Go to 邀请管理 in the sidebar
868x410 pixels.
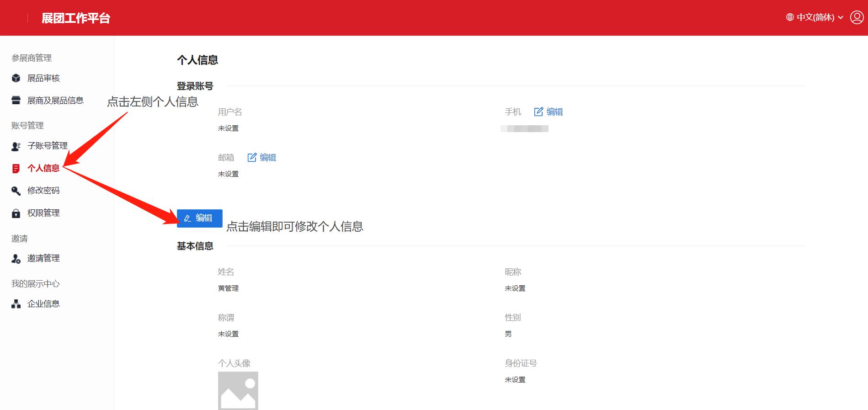43,258
